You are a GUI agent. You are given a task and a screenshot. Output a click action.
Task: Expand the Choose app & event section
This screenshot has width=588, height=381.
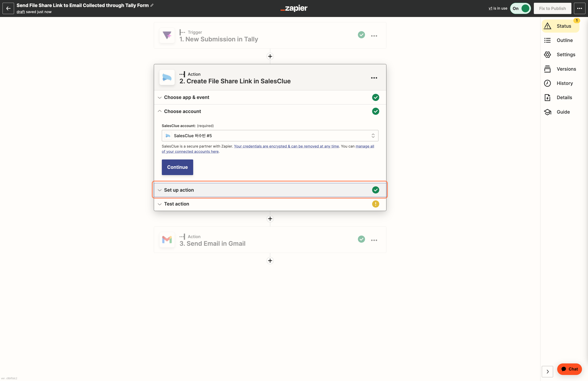(x=270, y=97)
